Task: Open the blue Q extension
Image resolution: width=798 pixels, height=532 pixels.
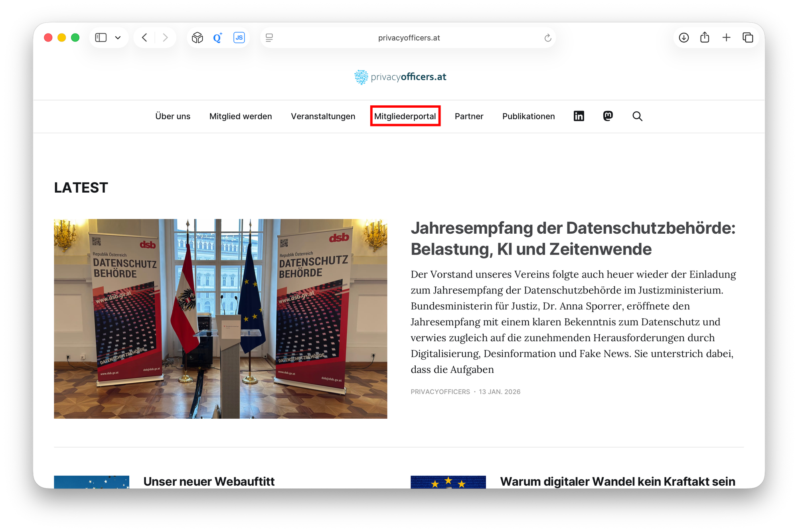Action: (217, 37)
